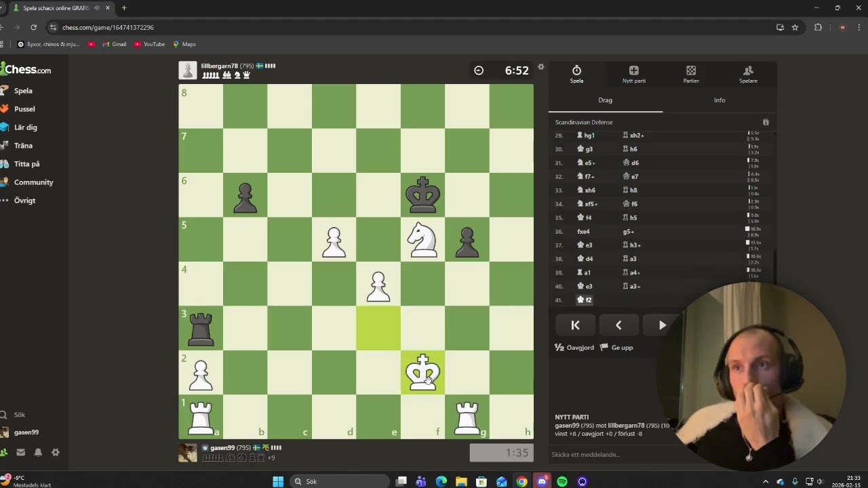The width and height of the screenshot is (868, 488).
Task: Open Microsoft Store from the taskbar
Action: [x=481, y=481]
